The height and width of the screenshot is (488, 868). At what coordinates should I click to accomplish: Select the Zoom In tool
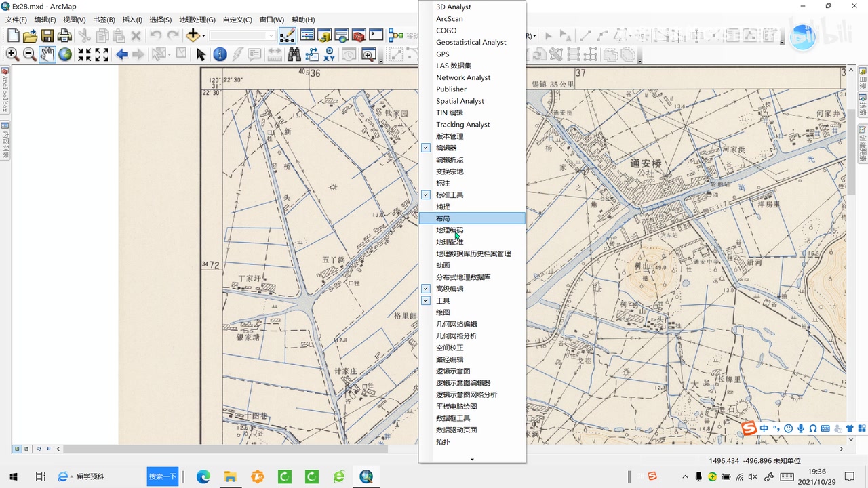12,55
